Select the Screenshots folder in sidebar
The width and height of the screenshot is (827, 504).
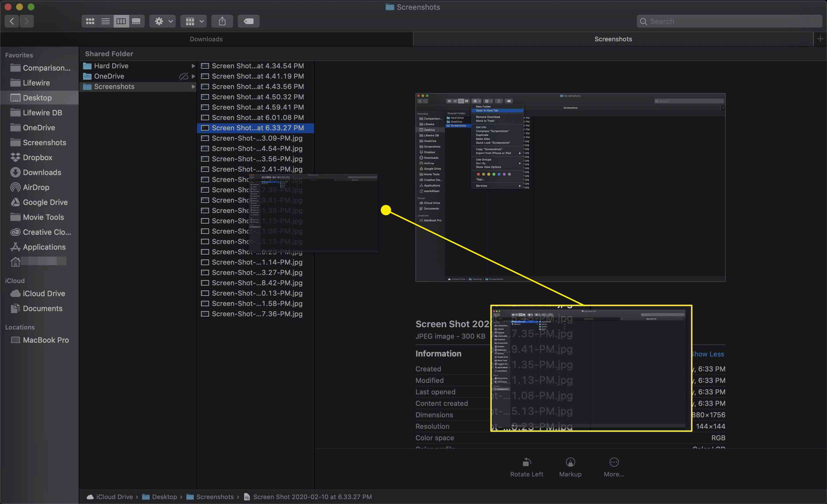coord(44,142)
